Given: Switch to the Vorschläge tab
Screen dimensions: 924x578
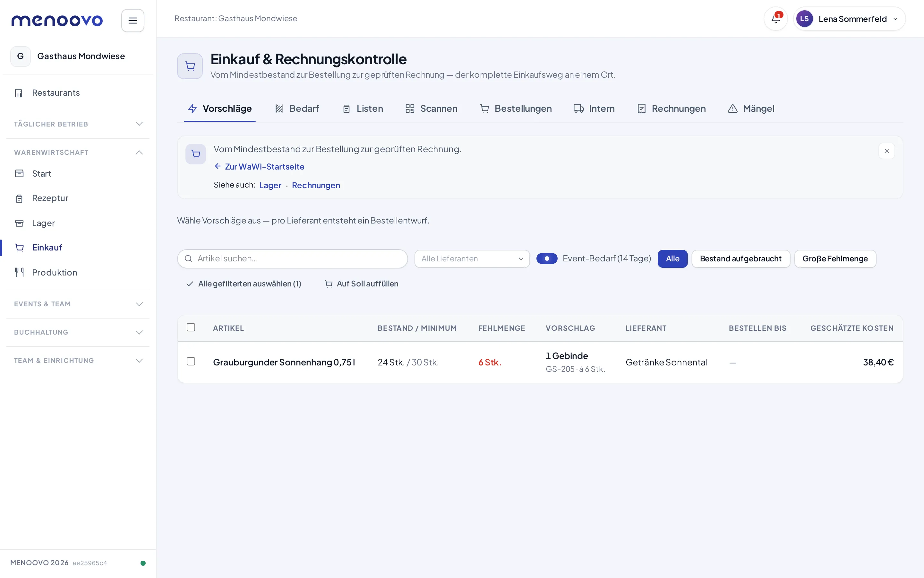Looking at the screenshot, I should click(219, 109).
